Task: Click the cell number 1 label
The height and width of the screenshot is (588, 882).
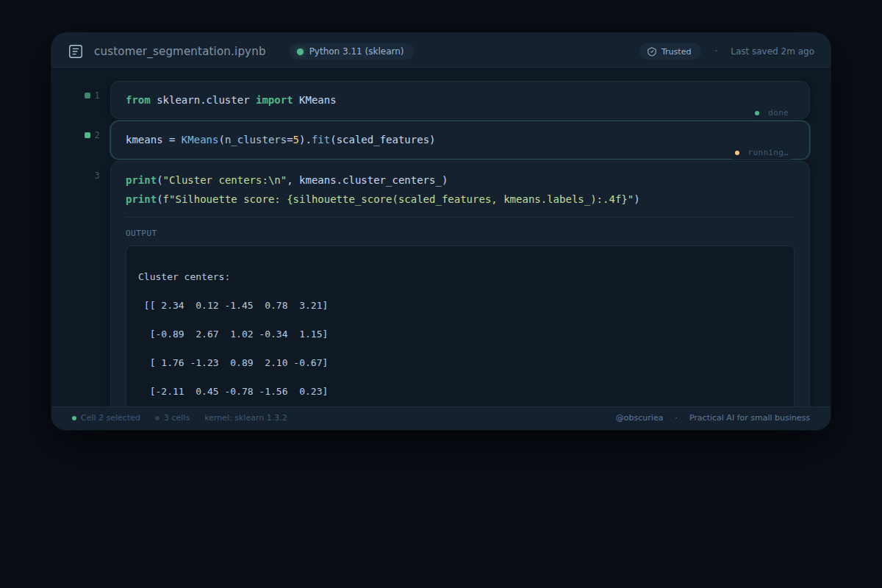Action: point(97,96)
